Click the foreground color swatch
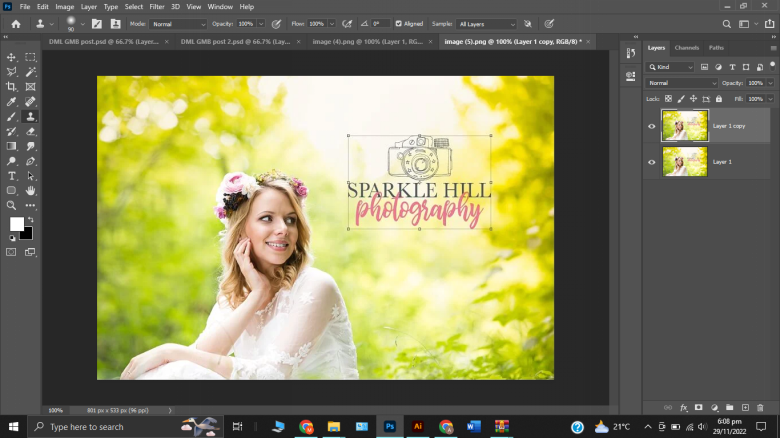This screenshot has width=780, height=439. (16, 224)
